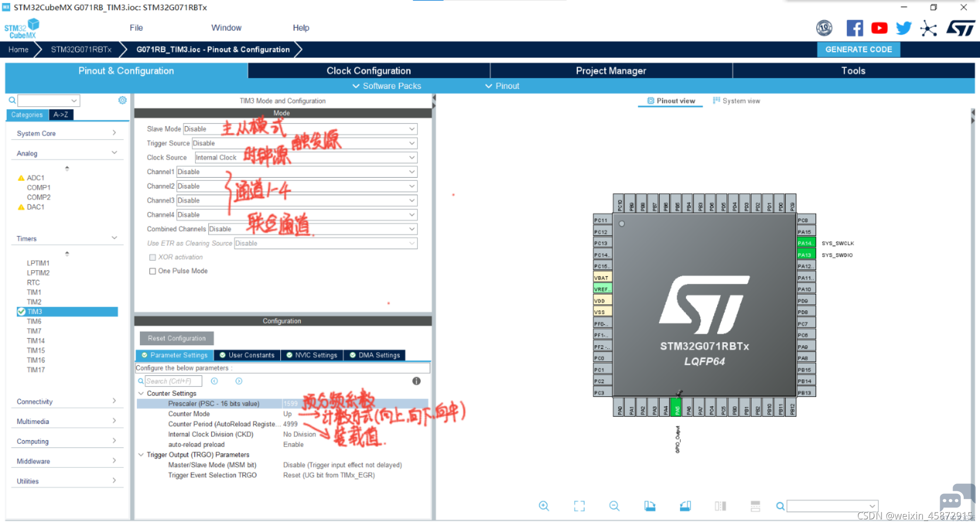Viewport: 980px width, 526px height.
Task: Open the YouTube icon link
Action: 879,28
